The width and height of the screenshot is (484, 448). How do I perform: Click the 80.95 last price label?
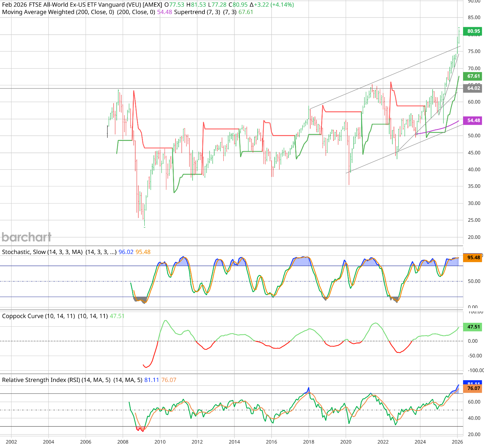pyautogui.click(x=472, y=31)
